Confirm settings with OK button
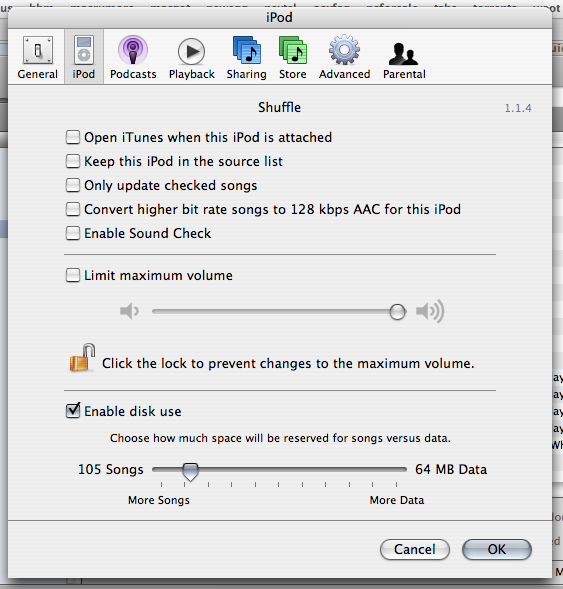 497,550
